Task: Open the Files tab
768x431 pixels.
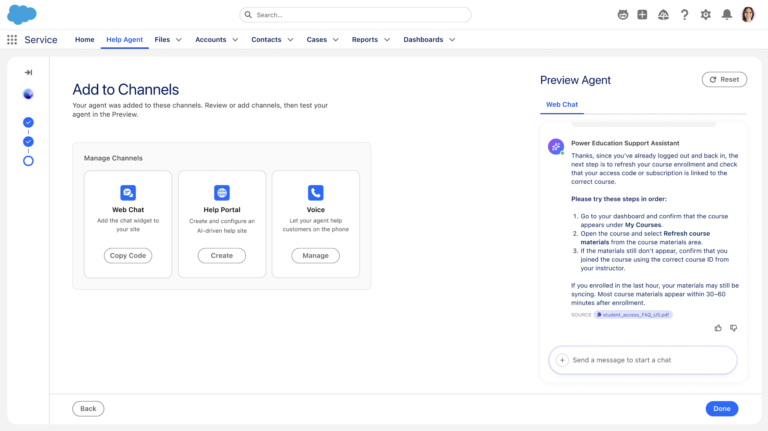Action: point(162,40)
